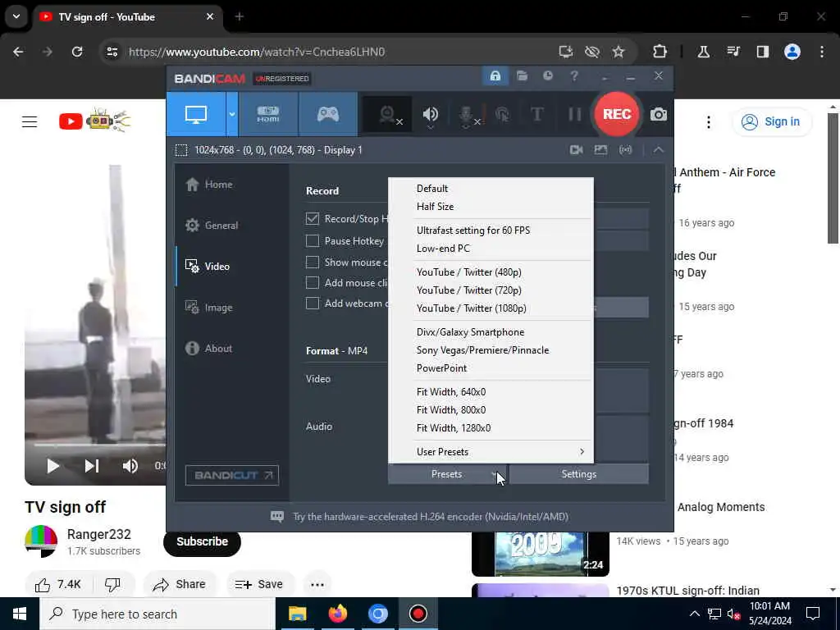Select Low-end PC preset
Screen dimensions: 840x630
pyautogui.click(x=491, y=249)
